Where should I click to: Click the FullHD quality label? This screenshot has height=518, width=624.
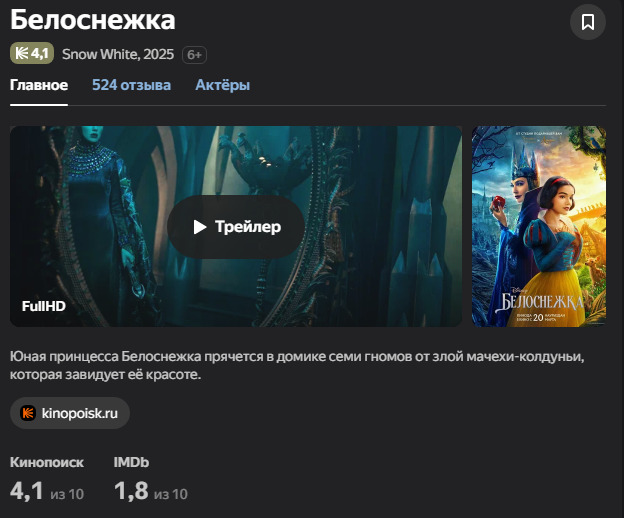pyautogui.click(x=44, y=306)
